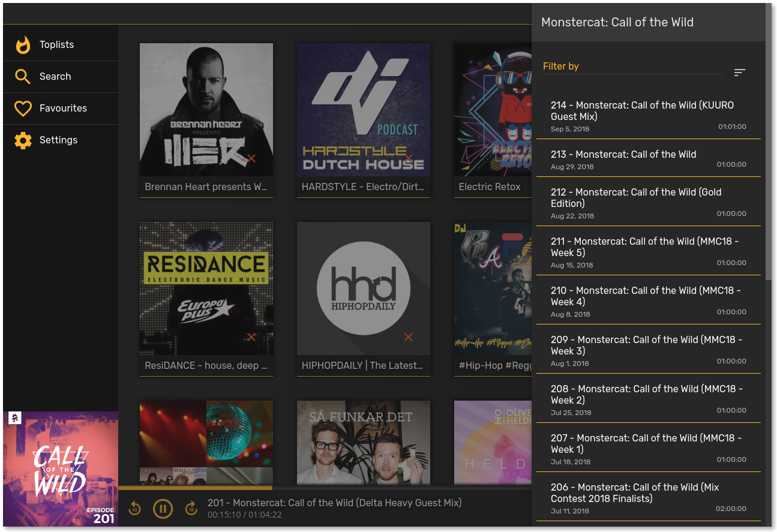This screenshot has height=532, width=777.
Task: Click 'Brennan Heart presents W...' title
Action: [x=206, y=187]
